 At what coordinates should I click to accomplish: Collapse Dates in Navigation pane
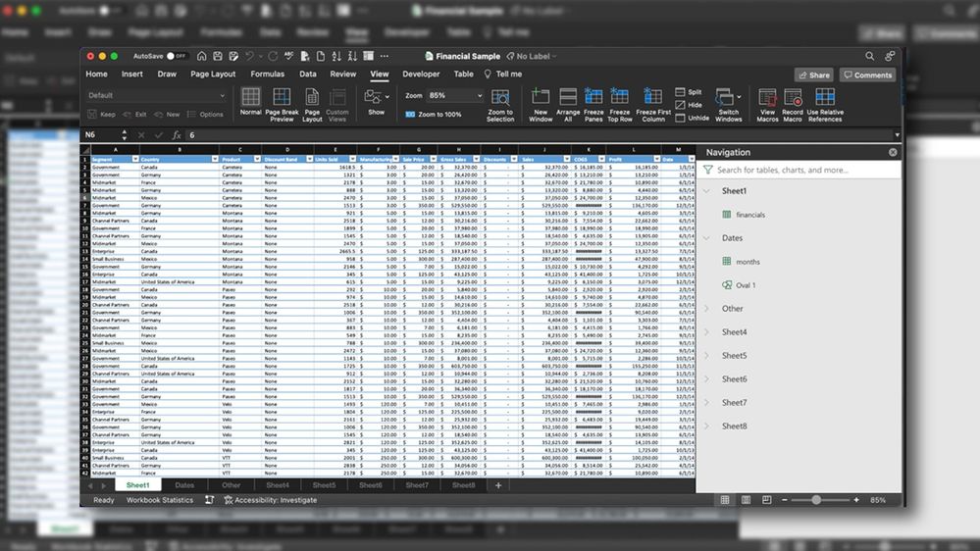point(707,238)
